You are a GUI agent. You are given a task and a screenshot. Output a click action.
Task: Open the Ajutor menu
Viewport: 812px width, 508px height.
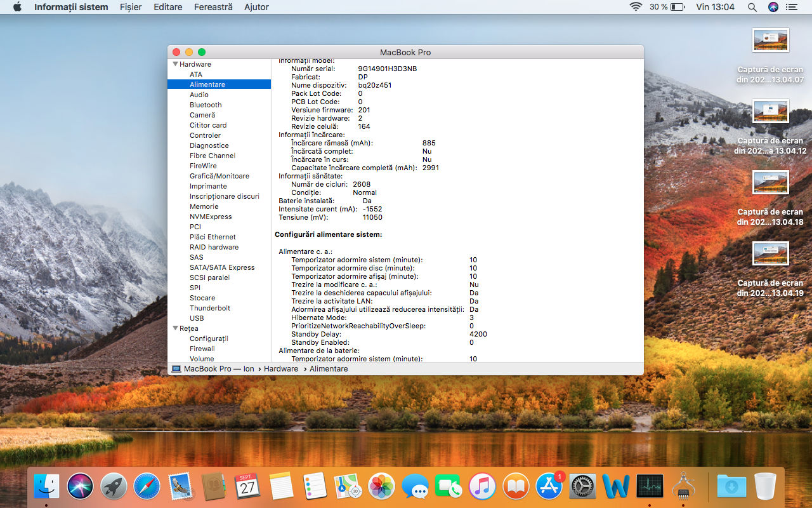point(257,7)
